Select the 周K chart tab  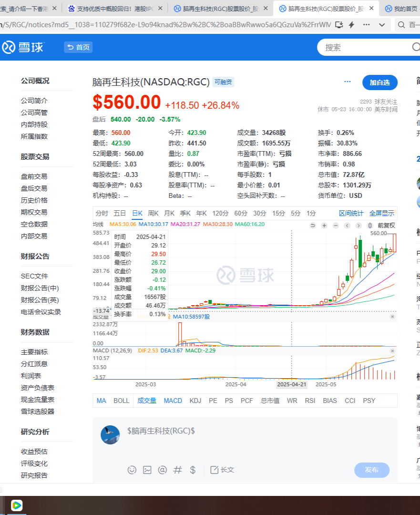point(153,213)
